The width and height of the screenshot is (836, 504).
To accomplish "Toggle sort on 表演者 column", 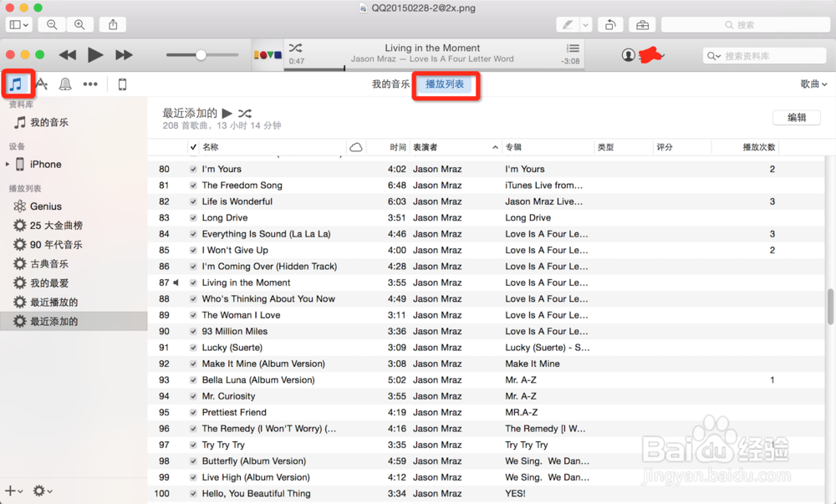I will 455,147.
